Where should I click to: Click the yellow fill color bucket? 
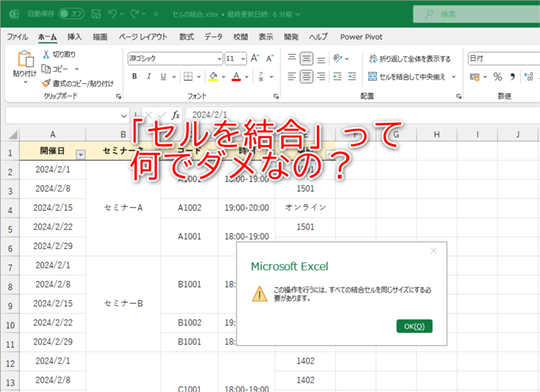pyautogui.click(x=213, y=76)
